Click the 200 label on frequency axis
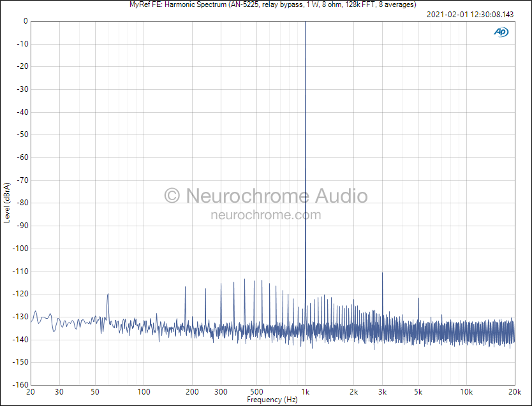Image resolution: width=532 pixels, height=406 pixels. pos(192,392)
